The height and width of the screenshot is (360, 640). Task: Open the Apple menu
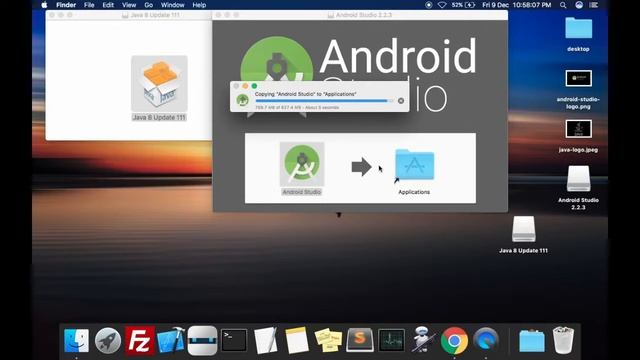44,5
